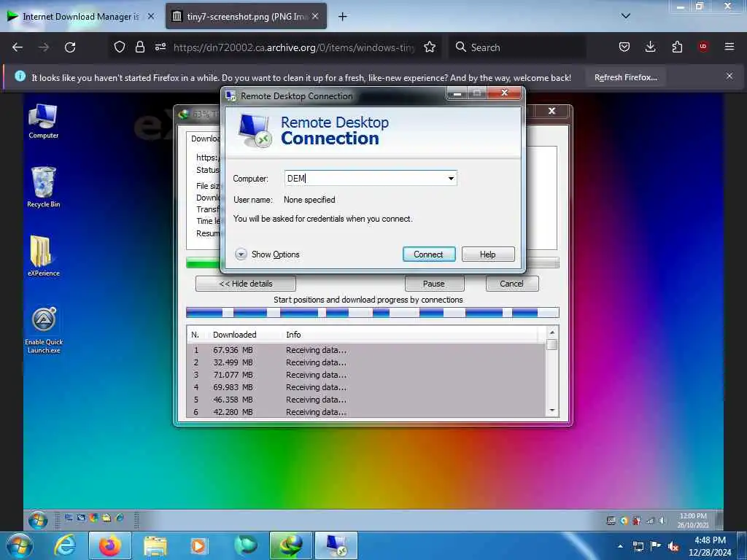Open the Computer dropdown arrow
The width and height of the screenshot is (747, 560).
pos(451,179)
